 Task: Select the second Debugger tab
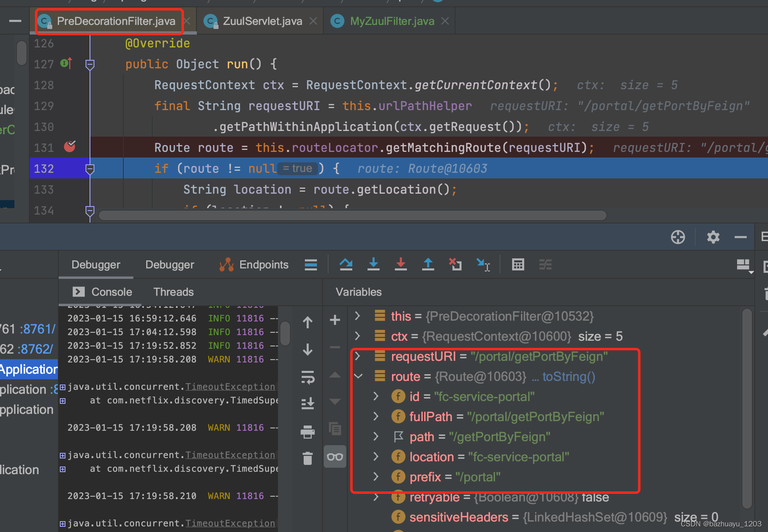[x=170, y=264]
